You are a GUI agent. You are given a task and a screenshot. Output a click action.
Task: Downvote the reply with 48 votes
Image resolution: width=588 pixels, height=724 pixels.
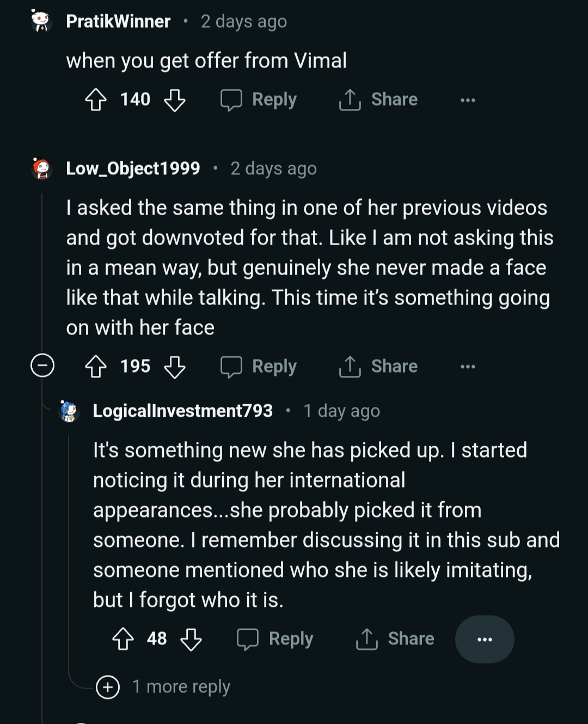point(191,639)
